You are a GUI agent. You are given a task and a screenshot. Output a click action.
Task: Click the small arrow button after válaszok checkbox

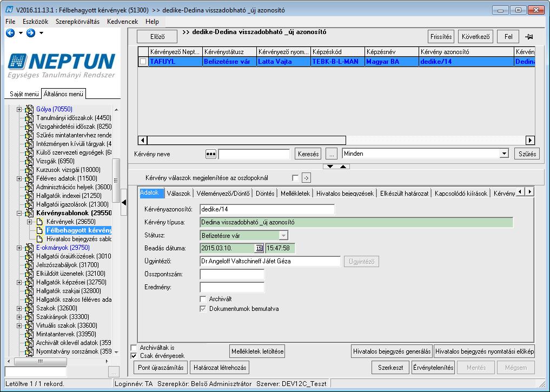pos(306,178)
